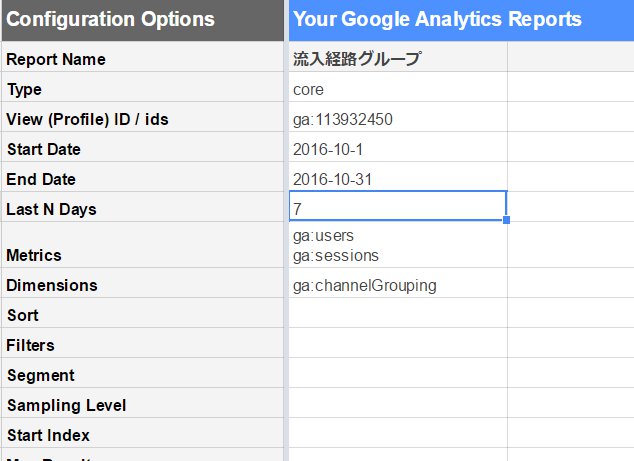Select the 'Start Index' label cell
634x461 pixels.
point(143,433)
